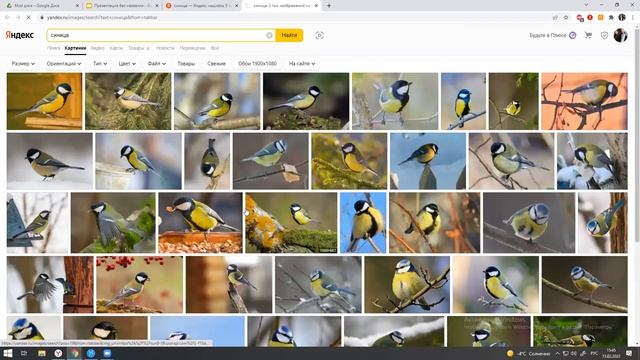640x360 pixels.
Task: Click the Yandex Plus badge icon
Action: coord(573,36)
